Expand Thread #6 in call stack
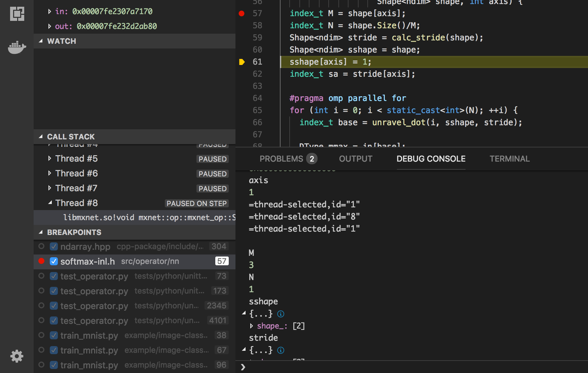Viewport: 588px width, 373px height. coord(49,173)
